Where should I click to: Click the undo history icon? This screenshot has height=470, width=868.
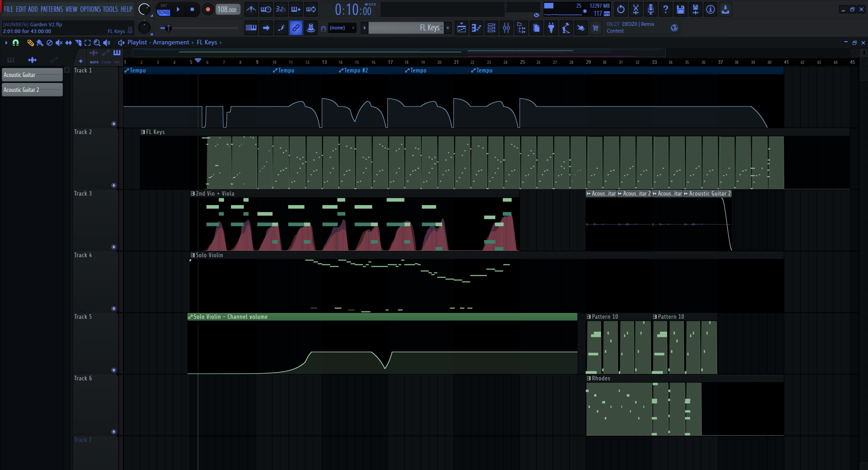[621, 9]
